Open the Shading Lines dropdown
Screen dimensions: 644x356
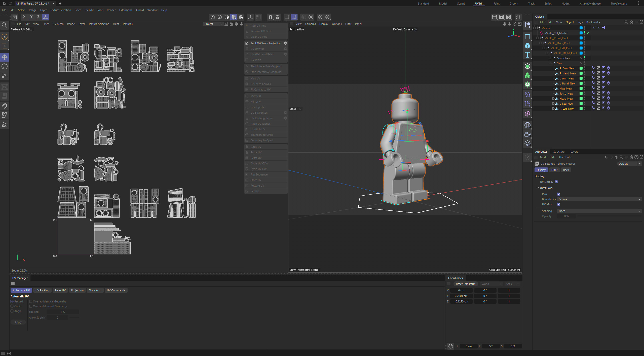pos(599,211)
